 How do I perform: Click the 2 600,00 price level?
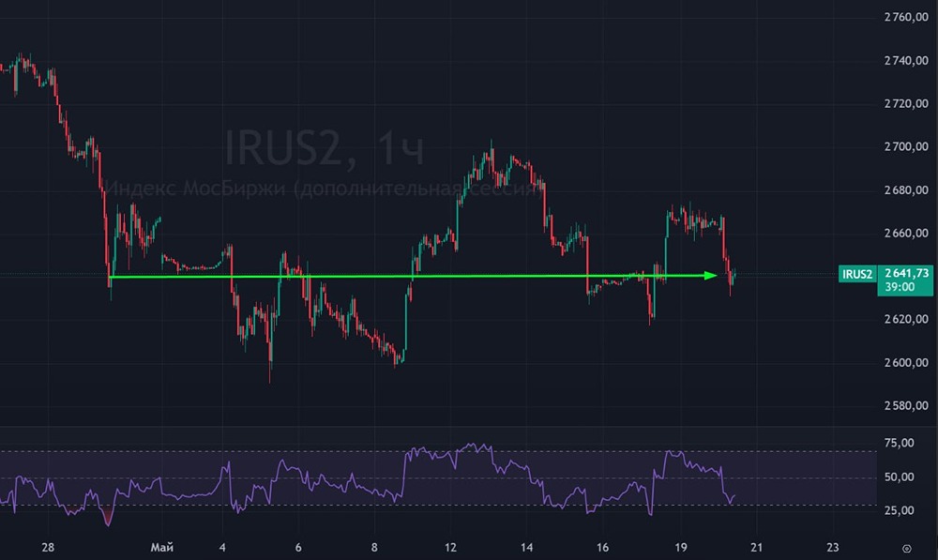click(x=906, y=363)
